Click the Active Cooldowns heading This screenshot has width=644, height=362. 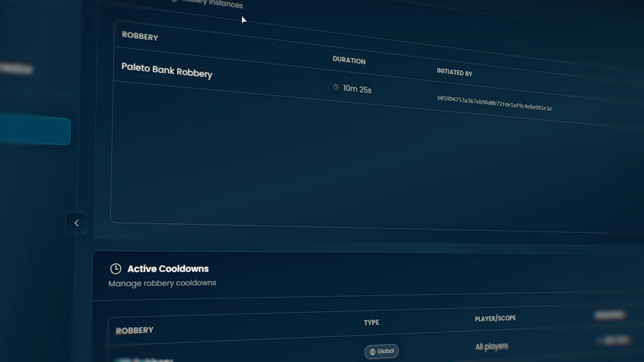pos(168,269)
